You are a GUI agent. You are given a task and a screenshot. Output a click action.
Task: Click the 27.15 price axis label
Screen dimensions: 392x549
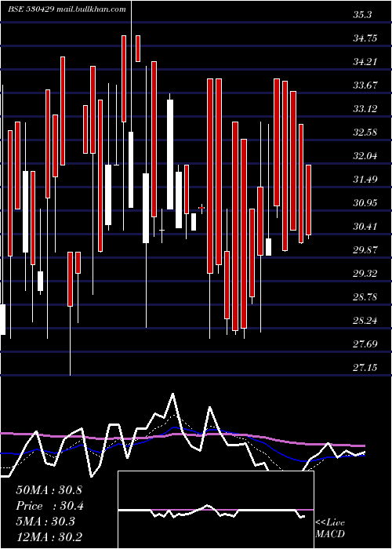point(365,367)
